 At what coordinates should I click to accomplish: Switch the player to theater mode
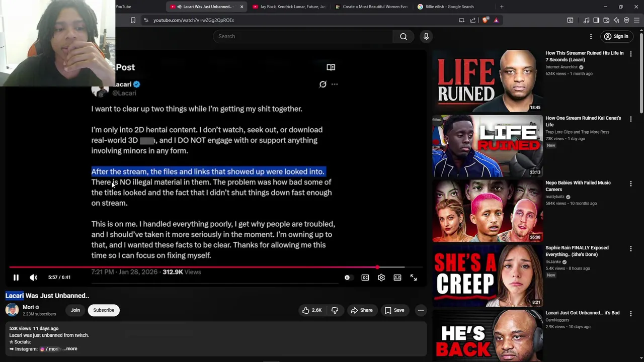397,278
